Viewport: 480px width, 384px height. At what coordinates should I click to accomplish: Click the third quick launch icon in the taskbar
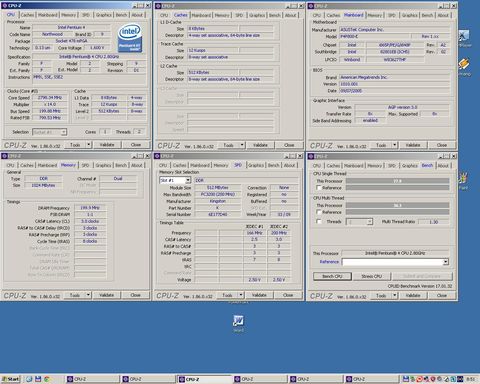pyautogui.click(x=47, y=379)
